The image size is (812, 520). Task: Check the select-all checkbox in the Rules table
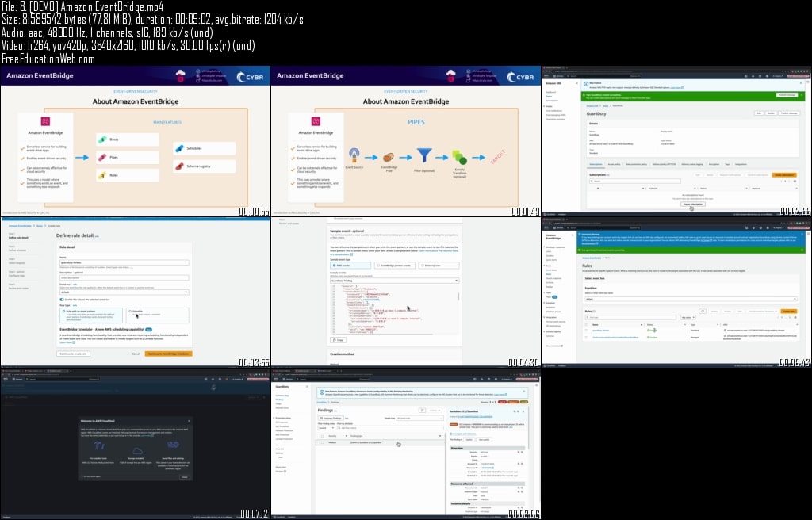[586, 325]
